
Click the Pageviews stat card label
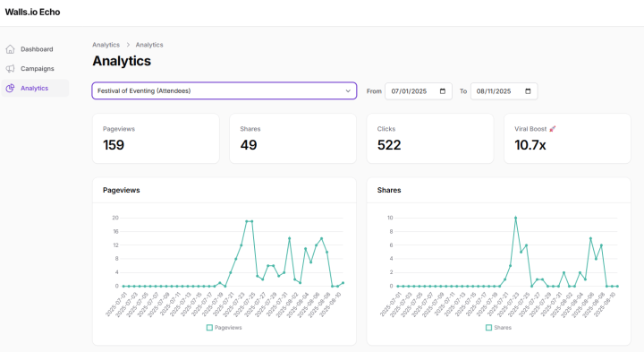click(119, 129)
